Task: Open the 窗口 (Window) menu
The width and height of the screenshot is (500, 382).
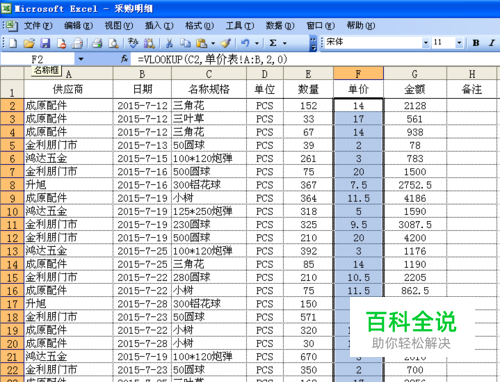Action: 321,25
